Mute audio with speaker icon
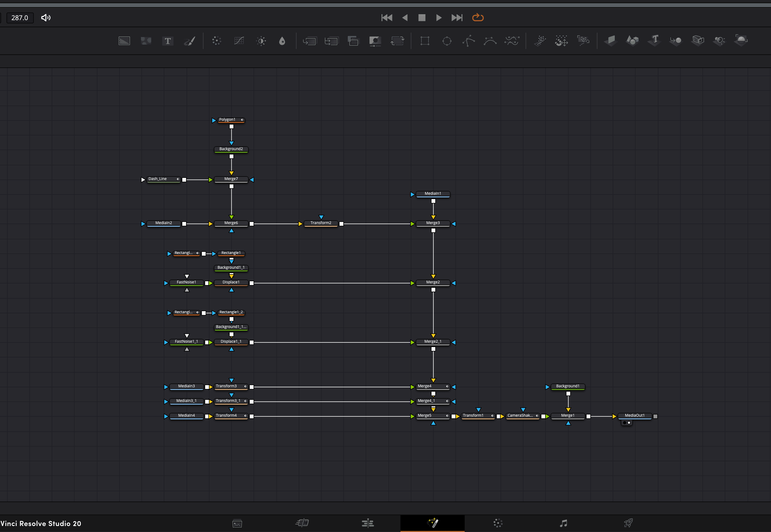 (x=46, y=18)
